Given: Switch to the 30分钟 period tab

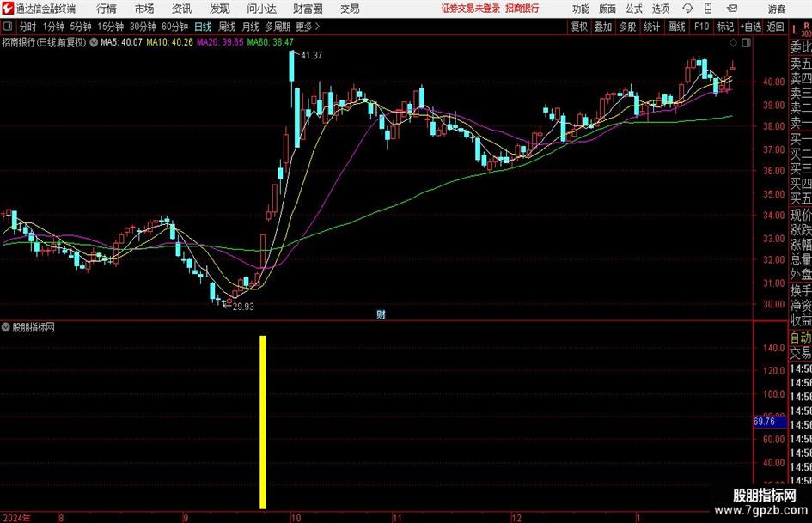Looking at the screenshot, I should [143, 27].
